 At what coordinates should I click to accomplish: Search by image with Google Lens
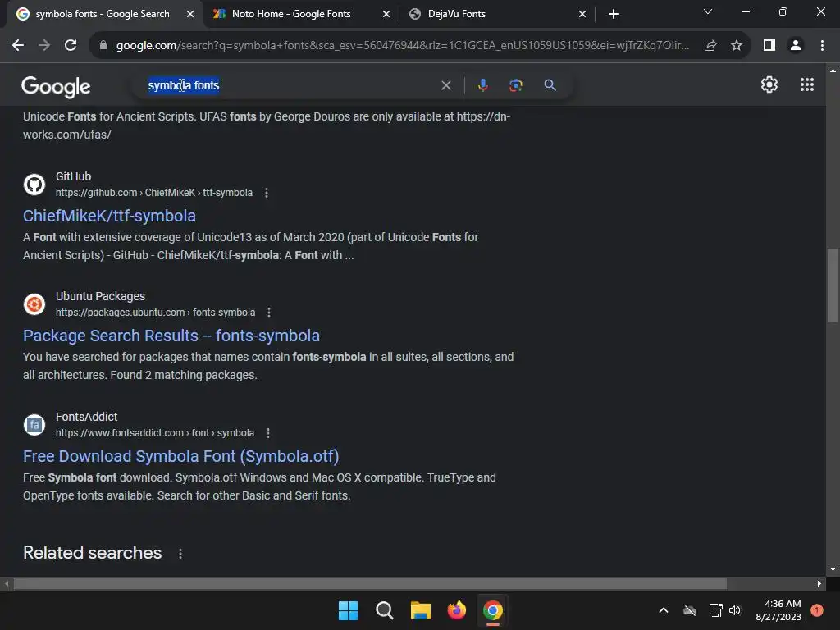click(516, 85)
